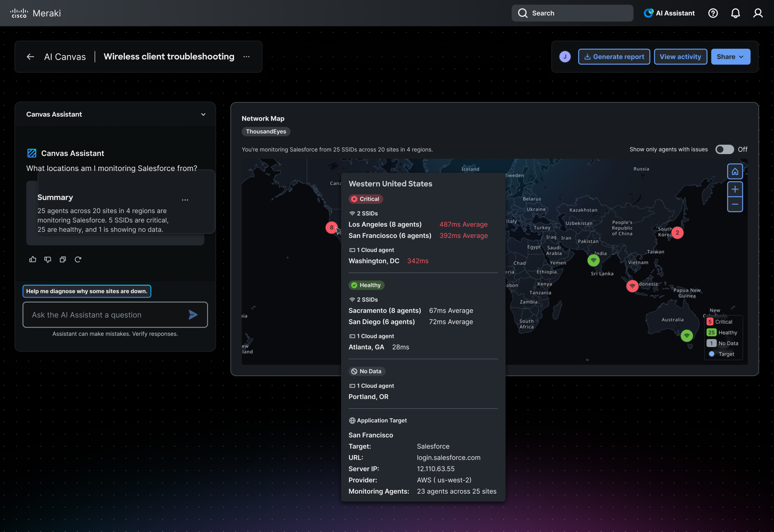Click the thumbs down feedback icon
Viewport: 774px width, 532px height.
[x=48, y=259]
